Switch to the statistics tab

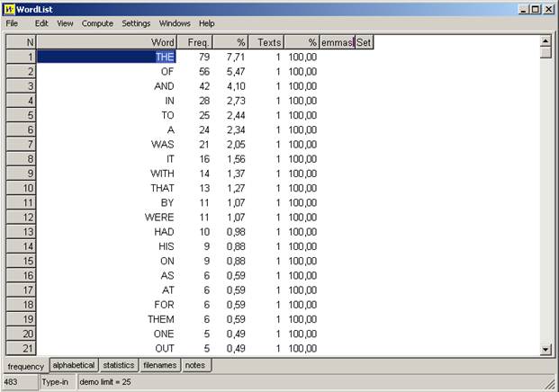pos(118,365)
